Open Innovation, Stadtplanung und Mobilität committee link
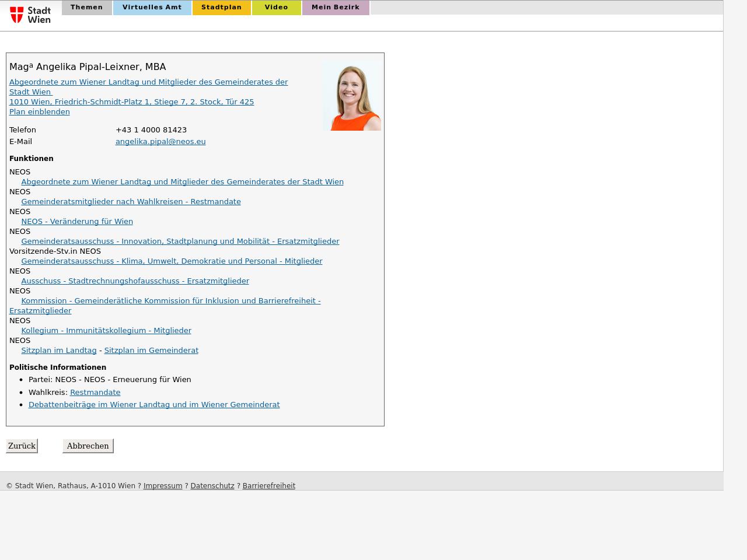The width and height of the screenshot is (747, 560). point(180,242)
